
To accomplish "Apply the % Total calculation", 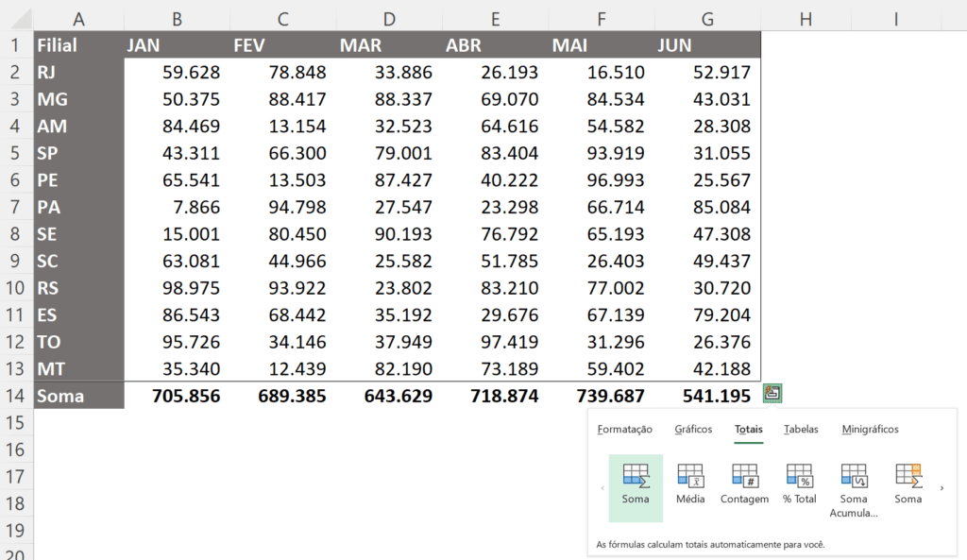I will tap(799, 484).
